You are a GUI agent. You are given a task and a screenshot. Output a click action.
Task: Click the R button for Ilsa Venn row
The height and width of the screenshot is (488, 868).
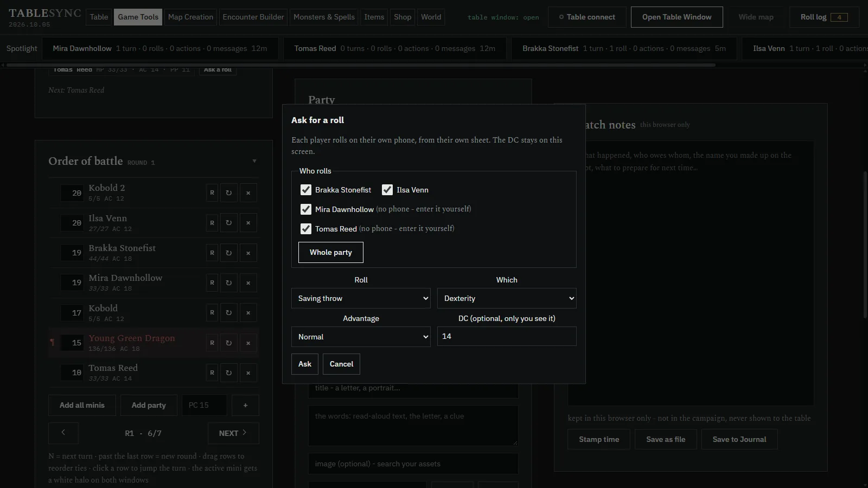coord(212,223)
